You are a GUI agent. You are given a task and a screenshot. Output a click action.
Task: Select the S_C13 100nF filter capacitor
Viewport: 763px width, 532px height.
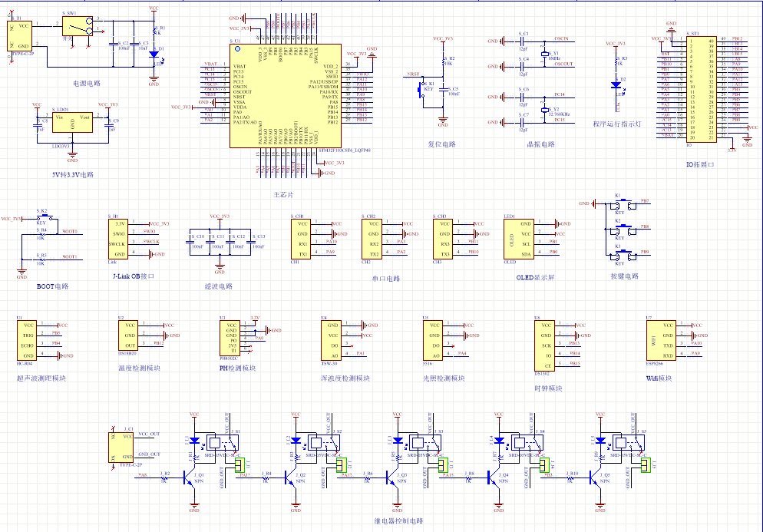250,241
